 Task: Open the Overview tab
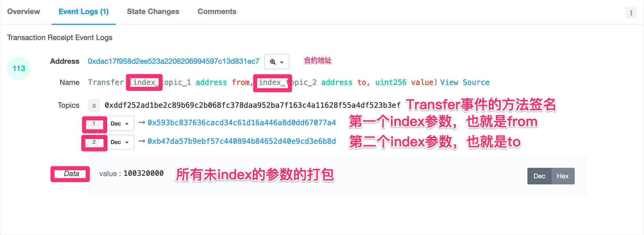pyautogui.click(x=23, y=11)
